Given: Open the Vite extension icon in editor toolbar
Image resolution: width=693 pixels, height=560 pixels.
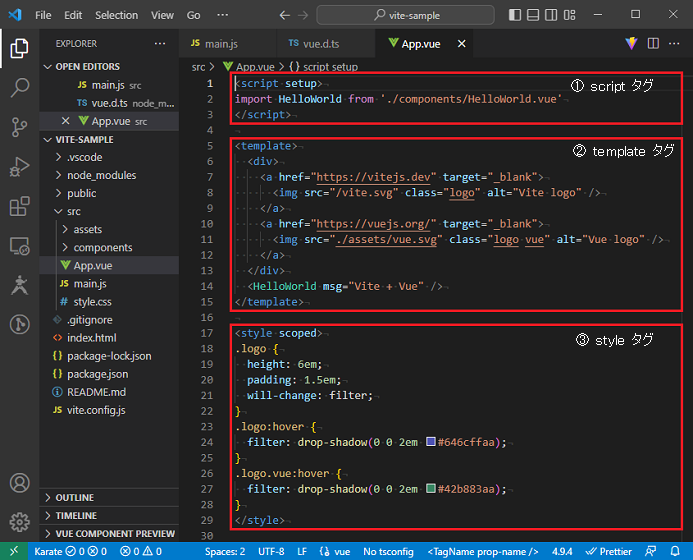Looking at the screenshot, I should point(631,43).
